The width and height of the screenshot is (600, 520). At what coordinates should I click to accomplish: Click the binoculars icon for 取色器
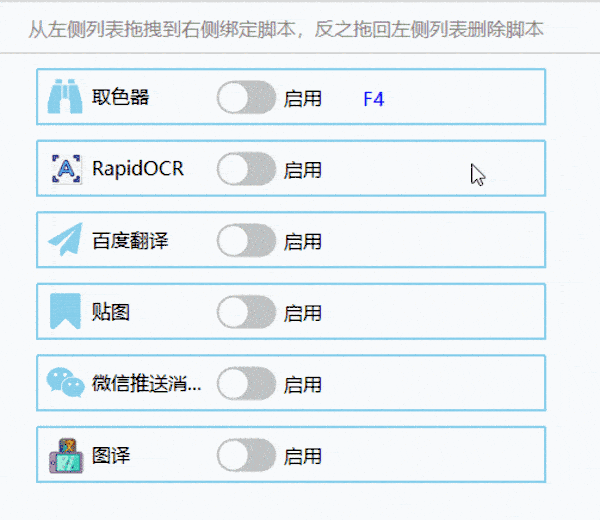[x=66, y=98]
